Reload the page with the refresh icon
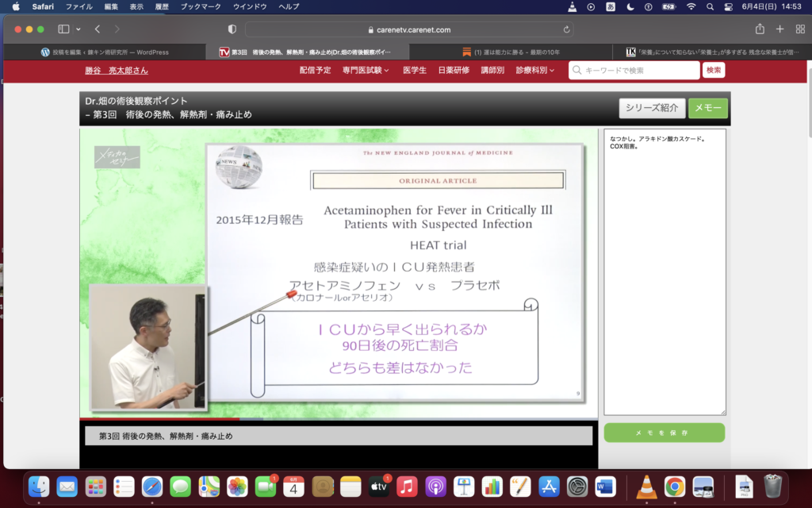 click(566, 29)
